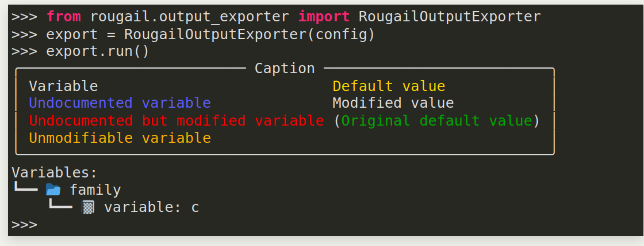Click the pink 'from' keyword

(x=63, y=17)
